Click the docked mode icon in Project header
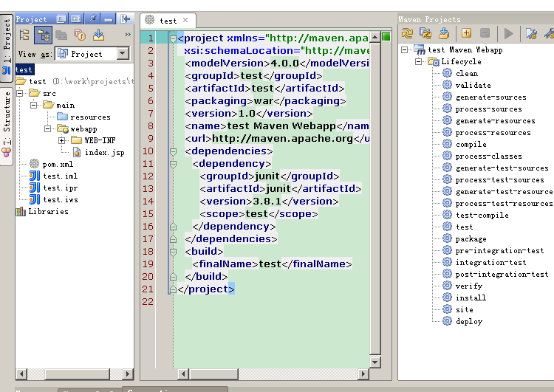This screenshot has height=392, width=554. tap(76, 19)
